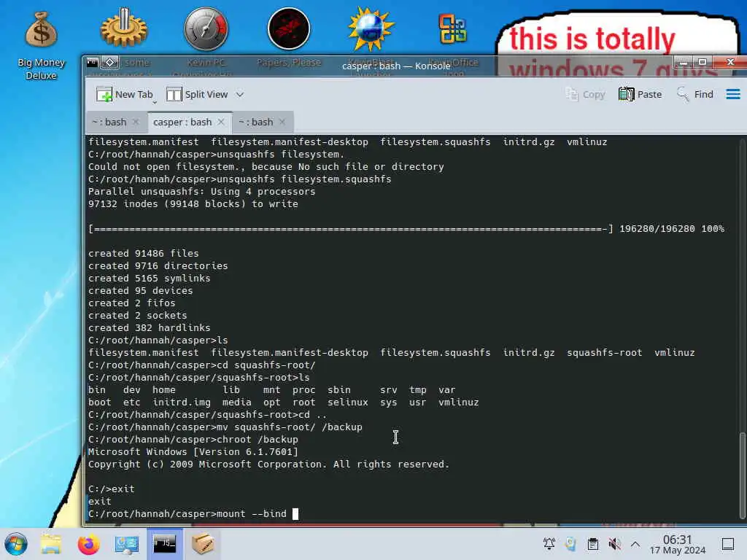Open a new tab in Konsole
This screenshot has width=747, height=560.
[124, 94]
